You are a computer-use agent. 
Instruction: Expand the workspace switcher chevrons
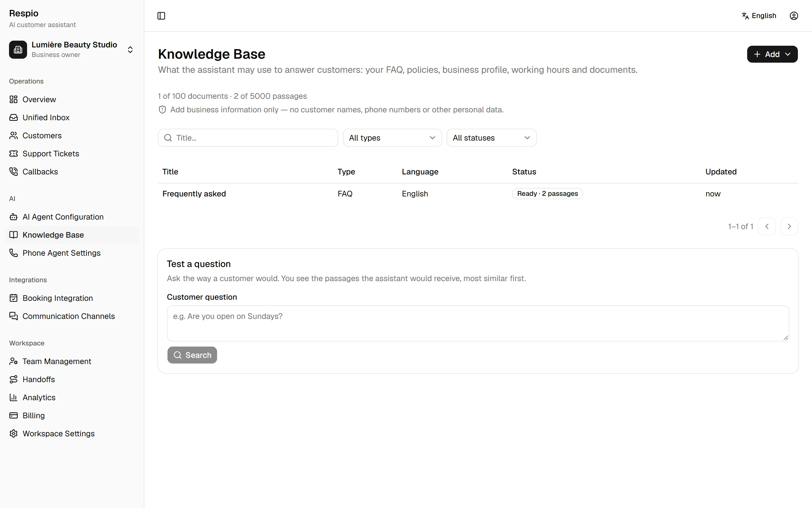130,50
